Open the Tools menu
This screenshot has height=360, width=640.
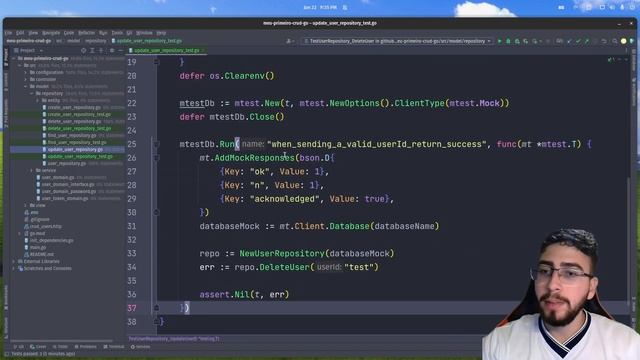tap(117, 33)
